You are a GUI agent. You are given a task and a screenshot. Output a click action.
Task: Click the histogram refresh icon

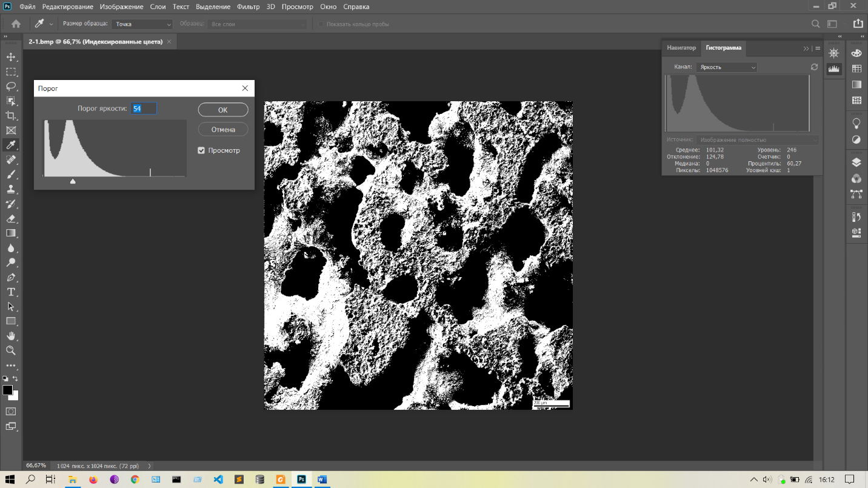(x=814, y=67)
